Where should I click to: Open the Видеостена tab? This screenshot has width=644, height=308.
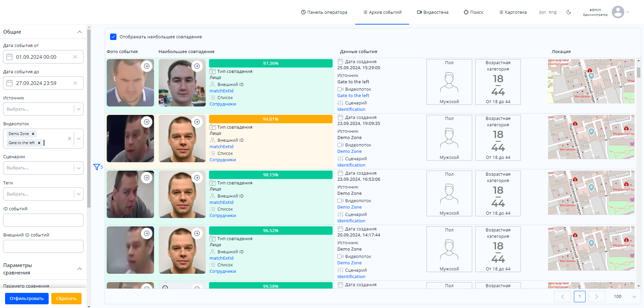433,12
